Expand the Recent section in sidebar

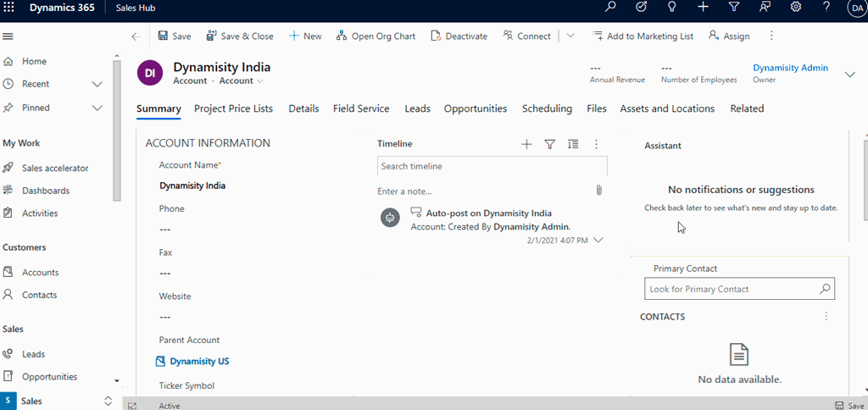(x=97, y=84)
